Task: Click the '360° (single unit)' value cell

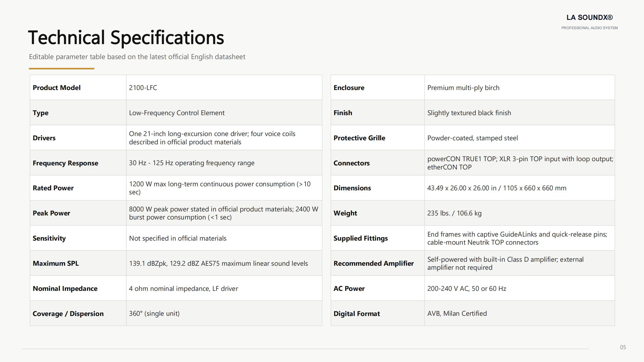Action: [x=224, y=313]
